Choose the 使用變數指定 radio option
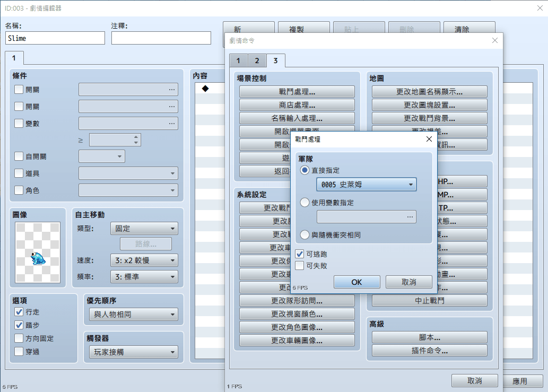Image resolution: width=548 pixels, height=392 pixels. pos(305,202)
